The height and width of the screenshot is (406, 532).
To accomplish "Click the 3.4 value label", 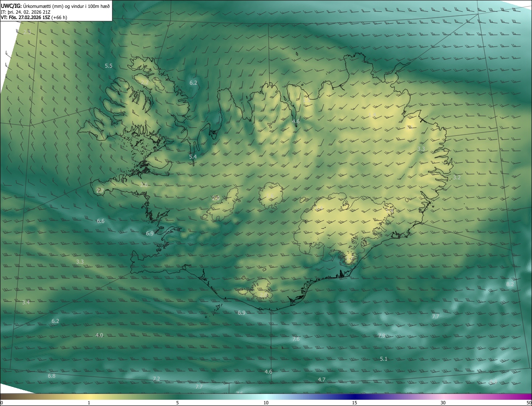I will click(26, 302).
